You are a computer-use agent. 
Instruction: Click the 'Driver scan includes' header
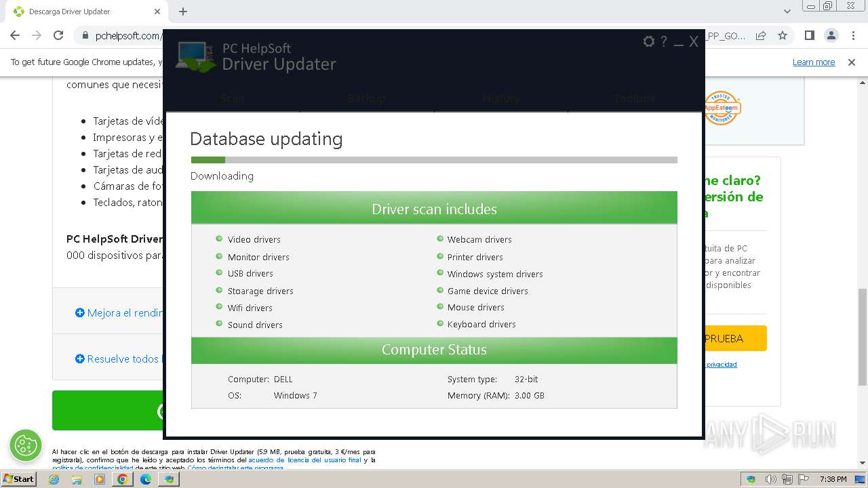click(x=434, y=208)
